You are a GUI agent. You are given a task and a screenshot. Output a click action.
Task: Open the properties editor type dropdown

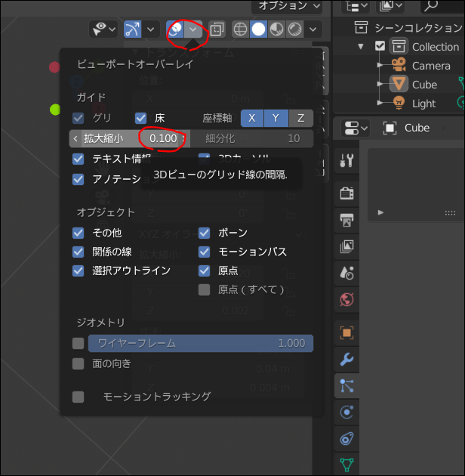[x=356, y=128]
